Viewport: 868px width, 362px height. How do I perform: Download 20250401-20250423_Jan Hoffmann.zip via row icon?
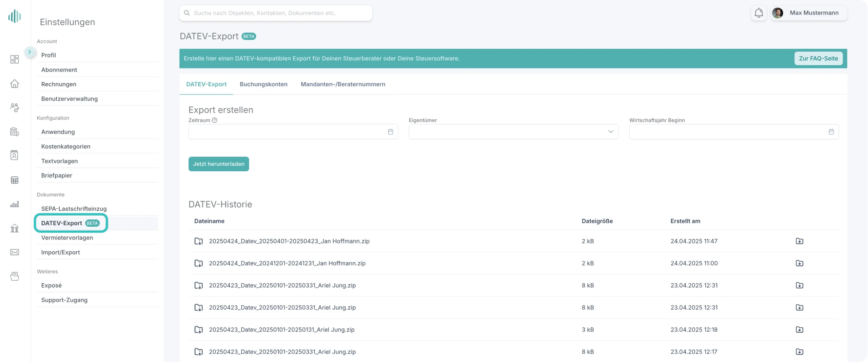click(800, 241)
